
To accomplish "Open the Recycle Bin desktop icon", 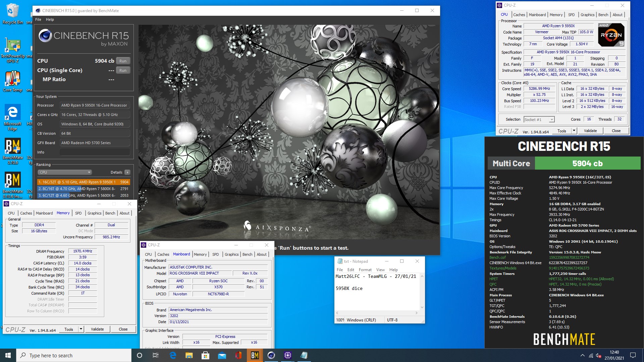I will (x=13, y=13).
